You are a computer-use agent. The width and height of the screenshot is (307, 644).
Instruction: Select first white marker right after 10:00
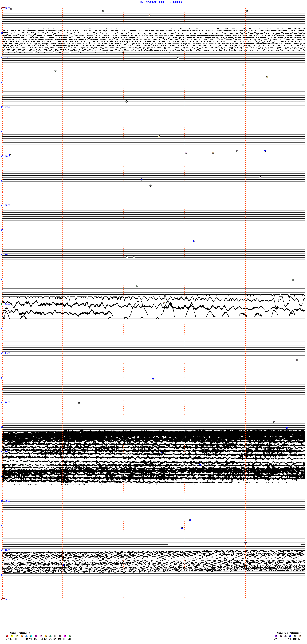click(x=127, y=257)
